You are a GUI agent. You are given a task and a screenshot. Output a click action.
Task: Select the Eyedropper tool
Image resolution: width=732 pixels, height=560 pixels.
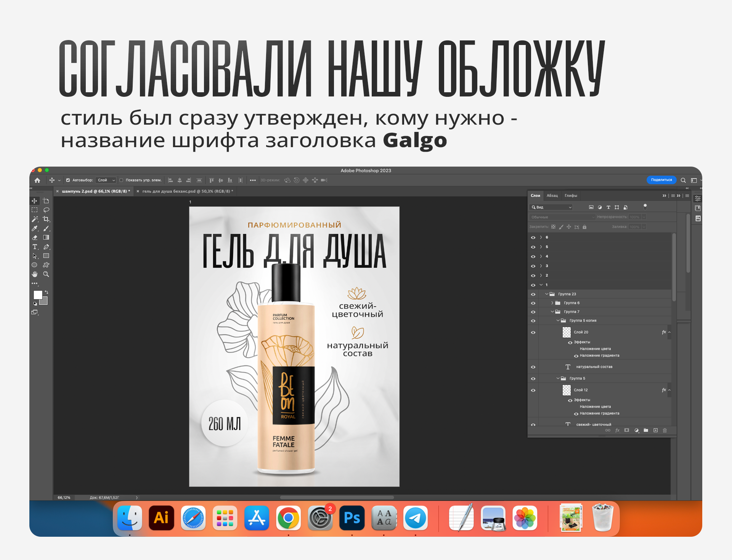pos(35,228)
